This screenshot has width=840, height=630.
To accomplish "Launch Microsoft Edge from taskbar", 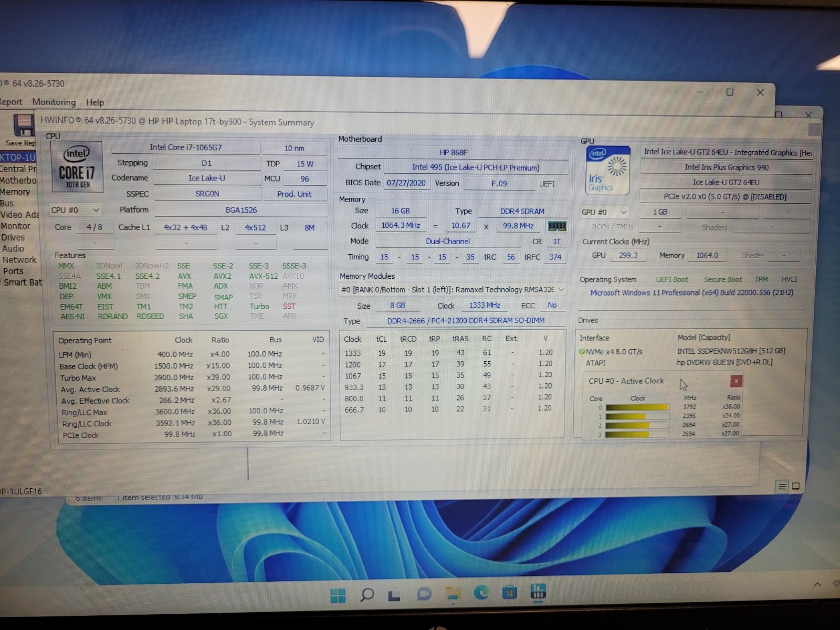I will (481, 593).
